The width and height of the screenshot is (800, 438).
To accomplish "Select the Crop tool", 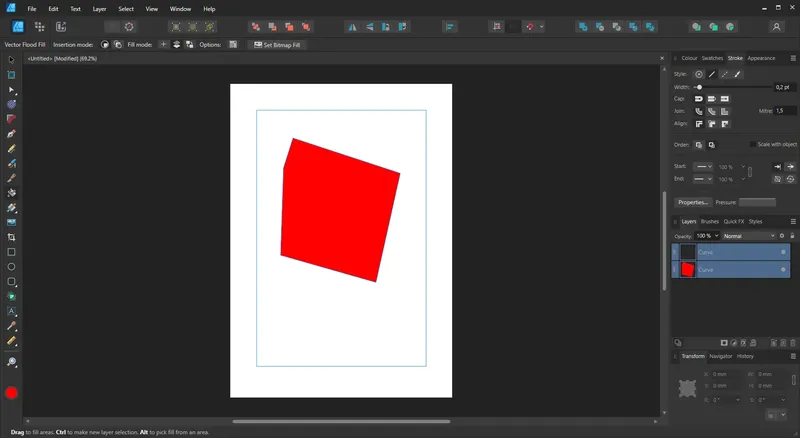I will (x=11, y=237).
